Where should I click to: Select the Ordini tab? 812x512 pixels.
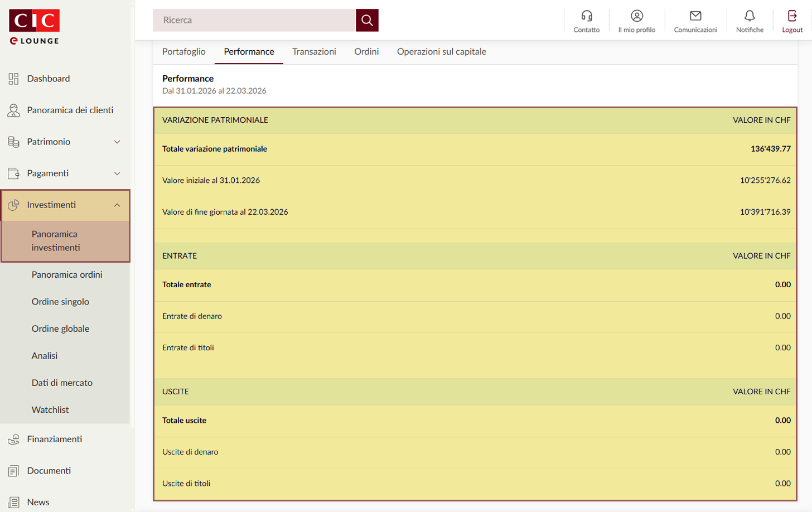(366, 51)
